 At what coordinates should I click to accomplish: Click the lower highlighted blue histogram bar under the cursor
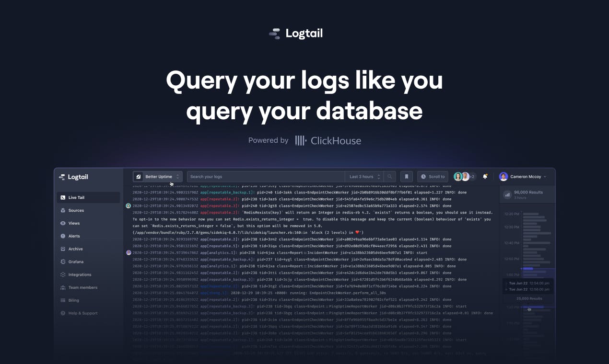[x=533, y=307]
